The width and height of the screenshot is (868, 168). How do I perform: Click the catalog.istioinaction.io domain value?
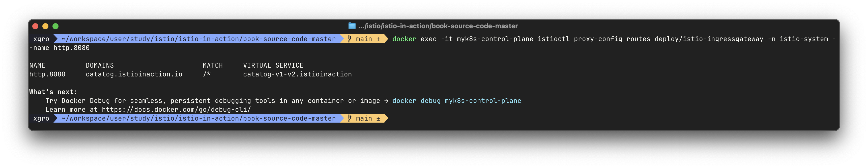[x=134, y=74]
